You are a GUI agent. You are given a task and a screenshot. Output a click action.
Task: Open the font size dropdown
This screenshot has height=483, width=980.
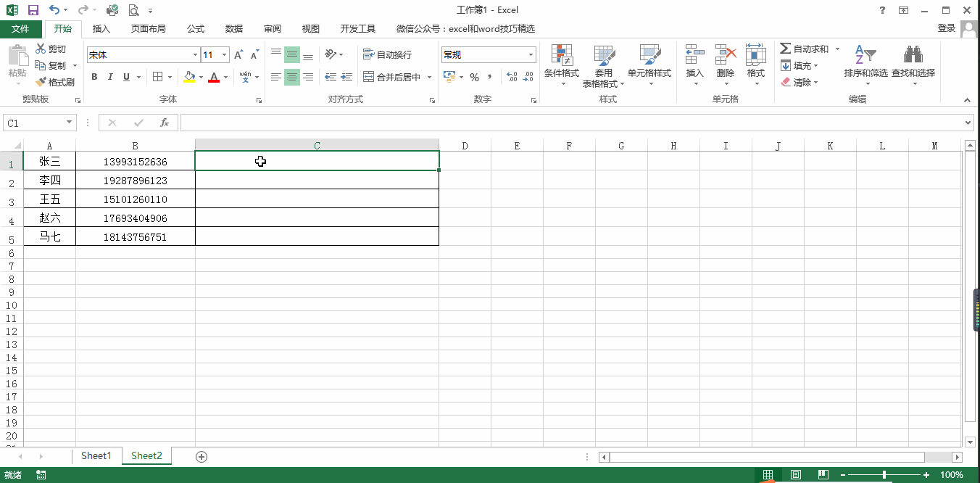pos(225,55)
